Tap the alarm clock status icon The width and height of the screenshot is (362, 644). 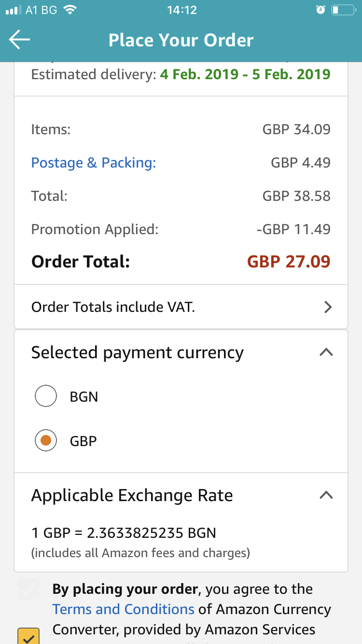(320, 10)
